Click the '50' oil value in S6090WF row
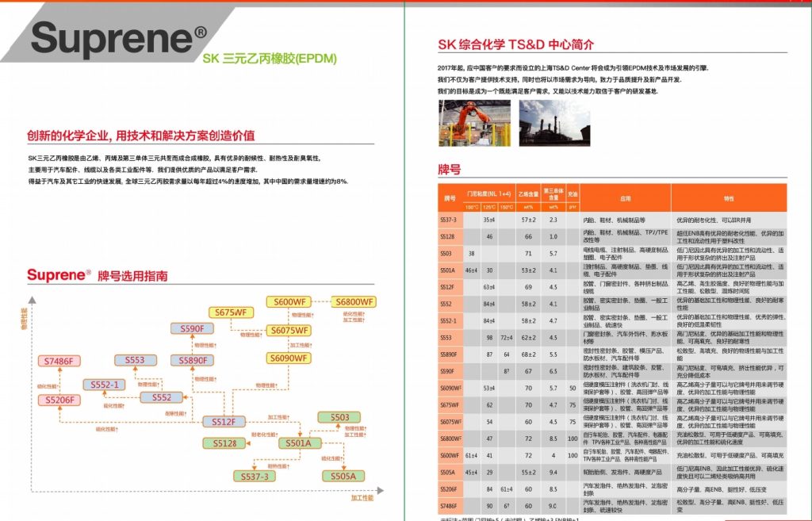Viewport: 812px width, 521px height. 573,388
